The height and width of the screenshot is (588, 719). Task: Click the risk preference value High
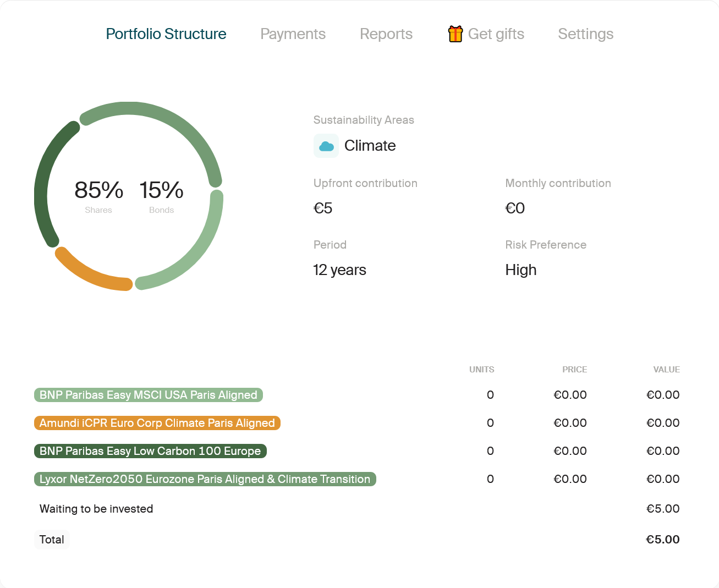[521, 270]
